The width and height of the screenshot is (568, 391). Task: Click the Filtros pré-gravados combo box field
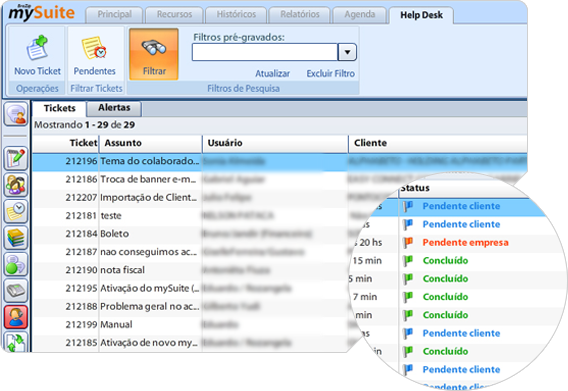click(x=265, y=52)
